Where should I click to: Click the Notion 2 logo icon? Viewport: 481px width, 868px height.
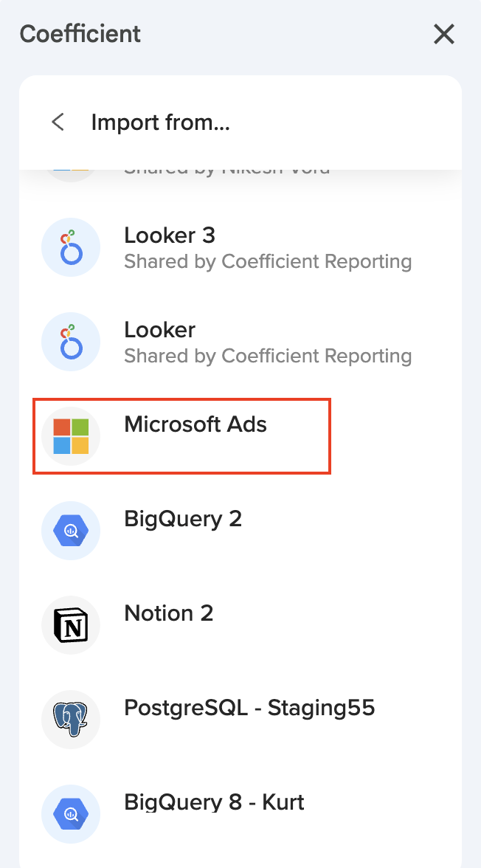coord(71,625)
